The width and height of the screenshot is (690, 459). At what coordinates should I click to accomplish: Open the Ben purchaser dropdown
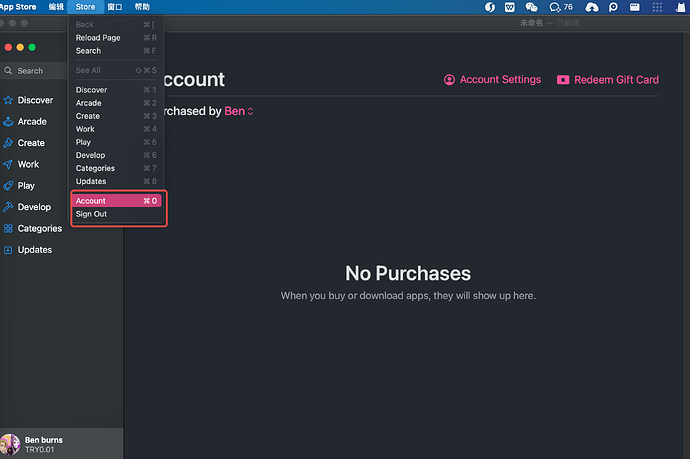239,111
